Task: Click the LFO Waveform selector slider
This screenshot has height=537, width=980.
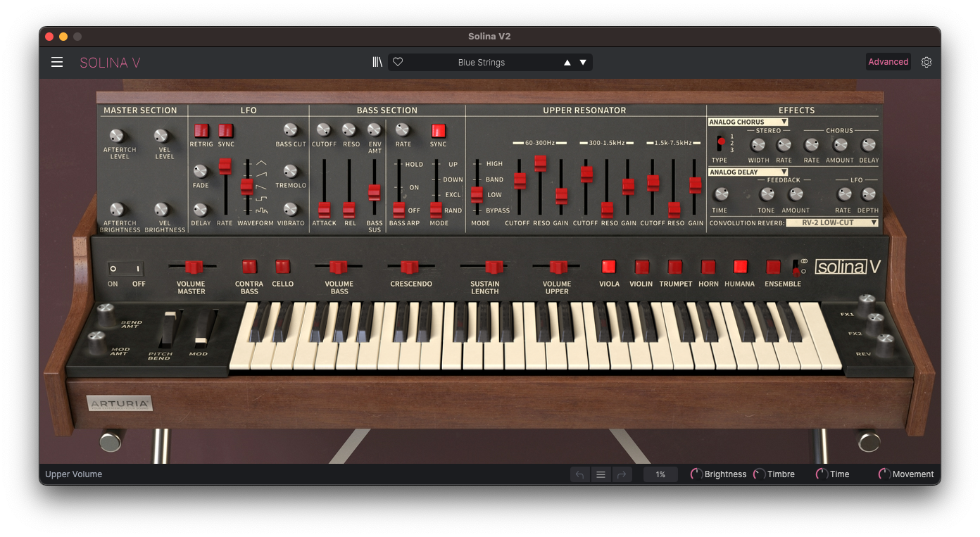Action: tap(247, 187)
